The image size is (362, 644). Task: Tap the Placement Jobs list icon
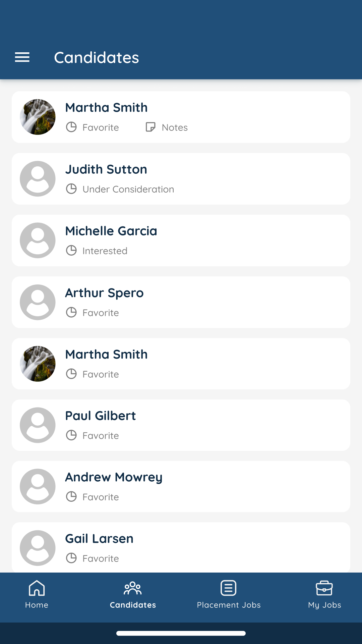coord(229,588)
